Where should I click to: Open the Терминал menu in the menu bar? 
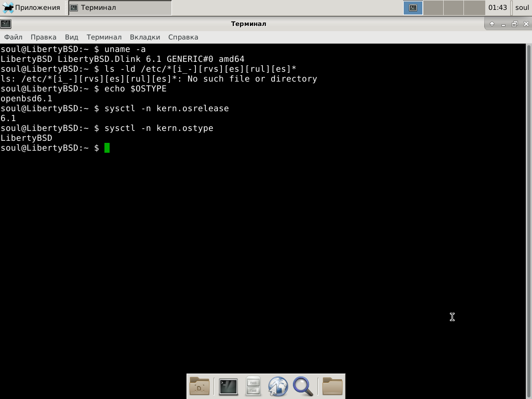pos(104,37)
